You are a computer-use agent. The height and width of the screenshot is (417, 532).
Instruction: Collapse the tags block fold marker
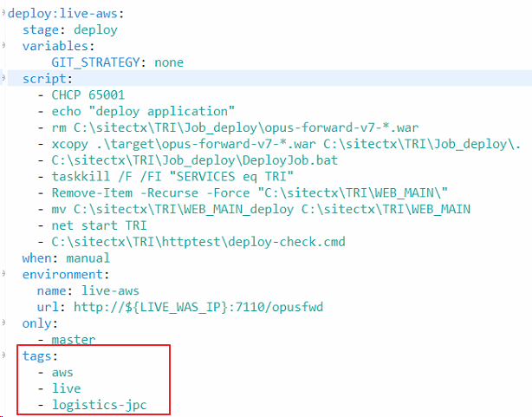(x=3, y=355)
